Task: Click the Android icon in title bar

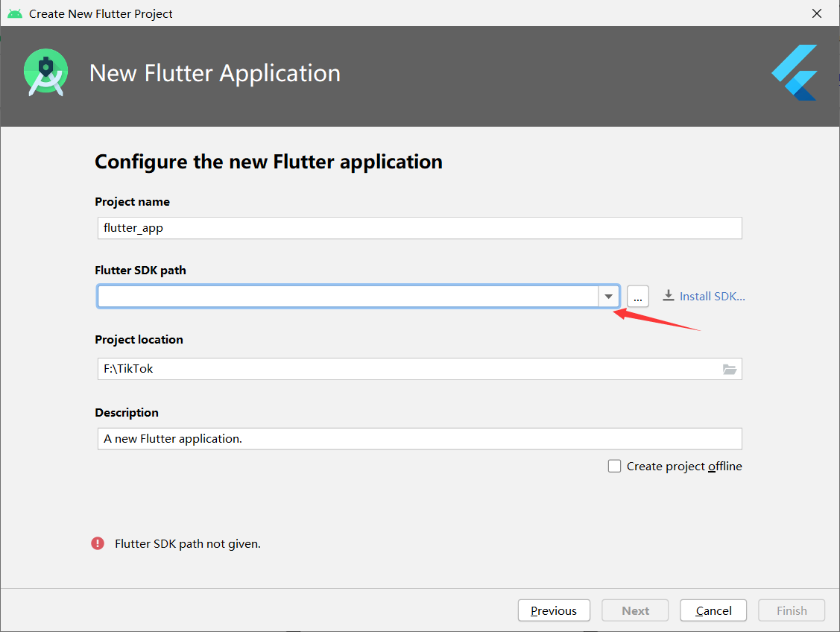Action: pyautogui.click(x=15, y=13)
